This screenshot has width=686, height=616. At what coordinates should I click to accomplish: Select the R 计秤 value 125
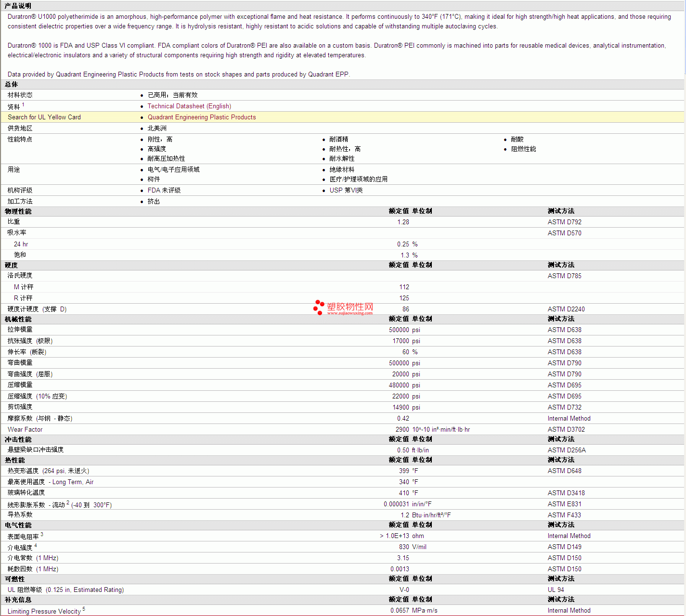click(404, 298)
